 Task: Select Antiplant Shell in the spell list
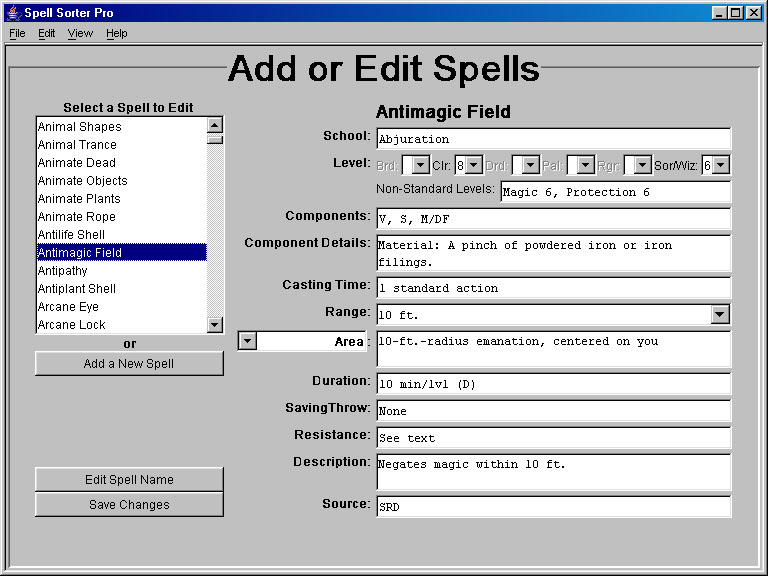[121, 289]
